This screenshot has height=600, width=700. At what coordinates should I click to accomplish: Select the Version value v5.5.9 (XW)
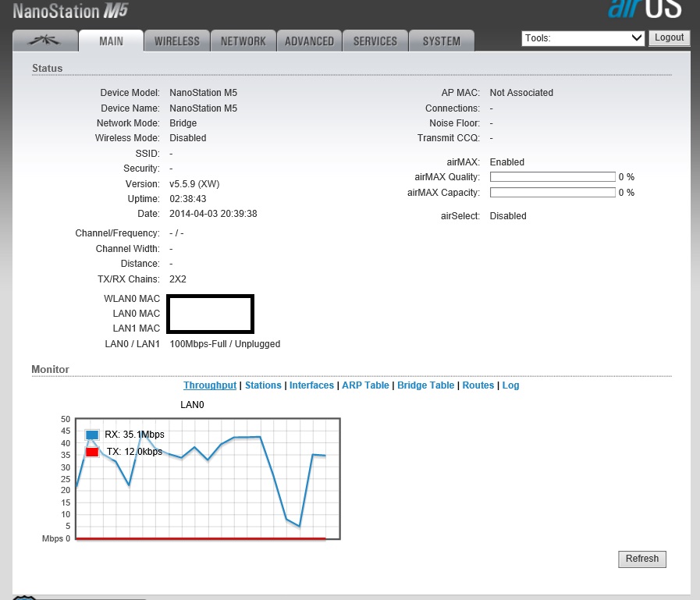(194, 184)
